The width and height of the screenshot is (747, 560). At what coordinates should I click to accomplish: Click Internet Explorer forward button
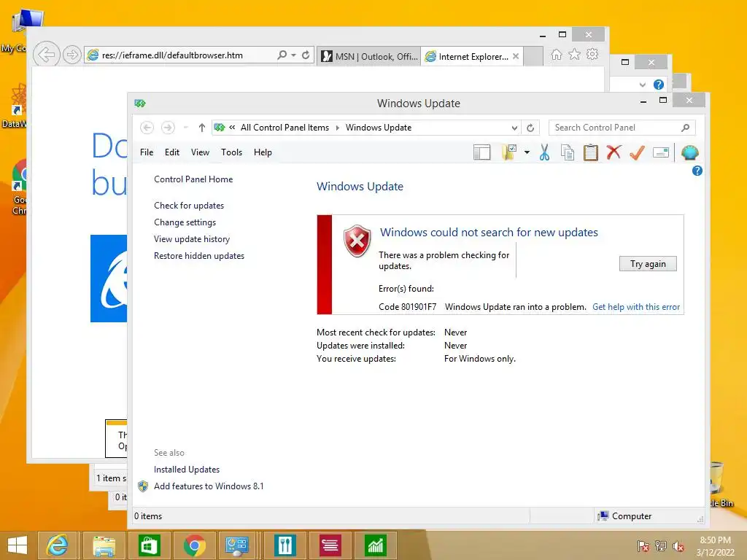[x=72, y=55]
